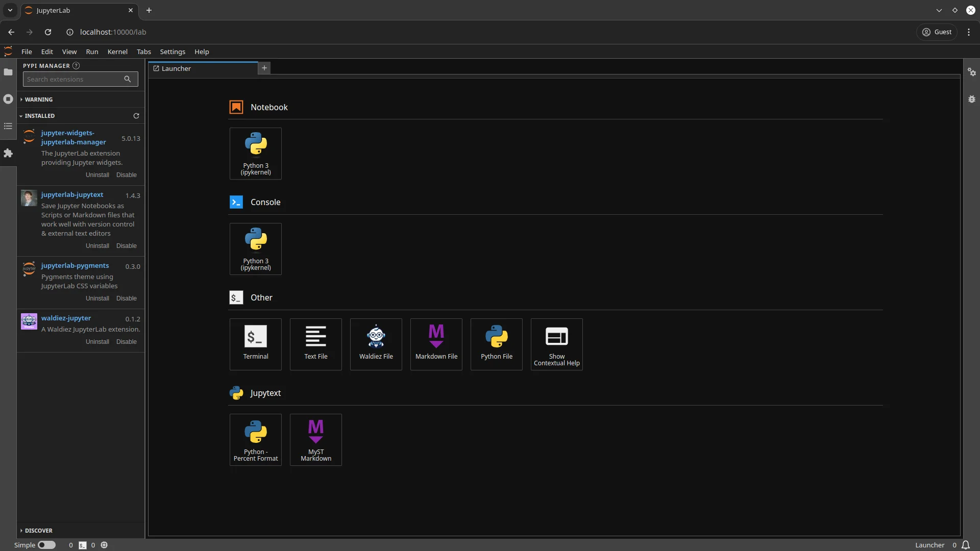Disable the waldiez-jupyter extension
This screenshot has width=980, height=551.
pyautogui.click(x=126, y=342)
